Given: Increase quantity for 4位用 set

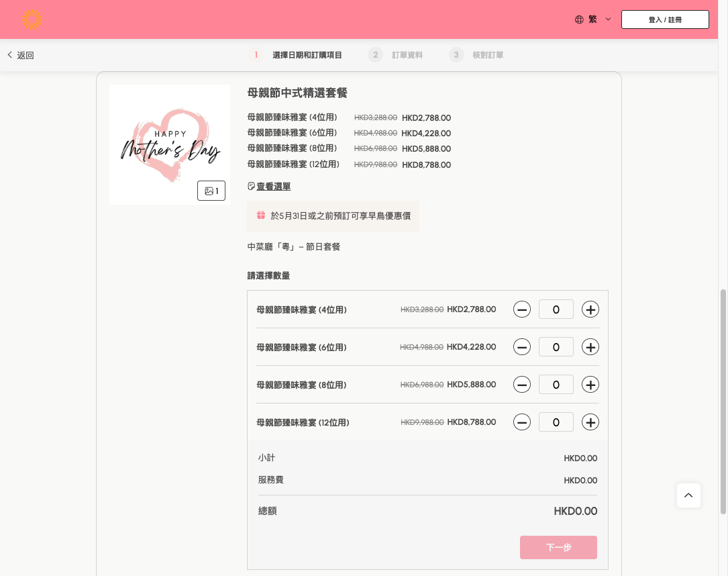Looking at the screenshot, I should pos(590,309).
